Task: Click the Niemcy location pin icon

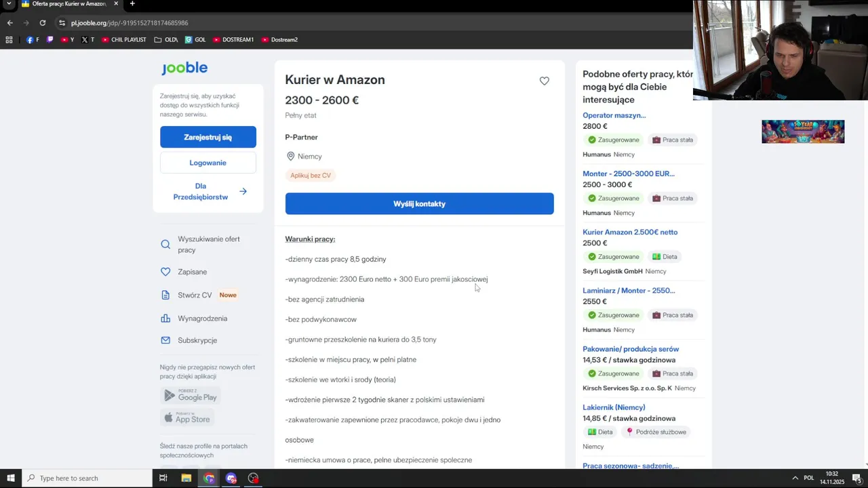Action: point(290,157)
